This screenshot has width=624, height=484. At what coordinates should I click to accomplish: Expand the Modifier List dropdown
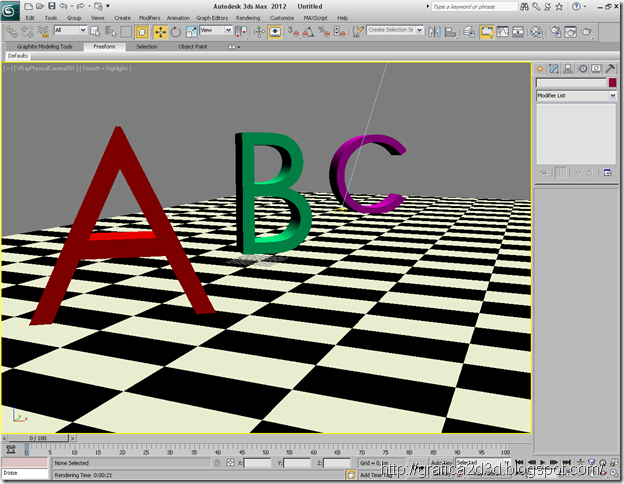tap(576, 96)
